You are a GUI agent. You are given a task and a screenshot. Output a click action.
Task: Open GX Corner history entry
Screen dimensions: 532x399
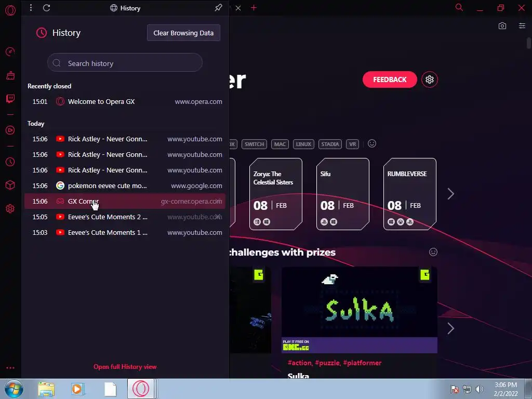125,201
